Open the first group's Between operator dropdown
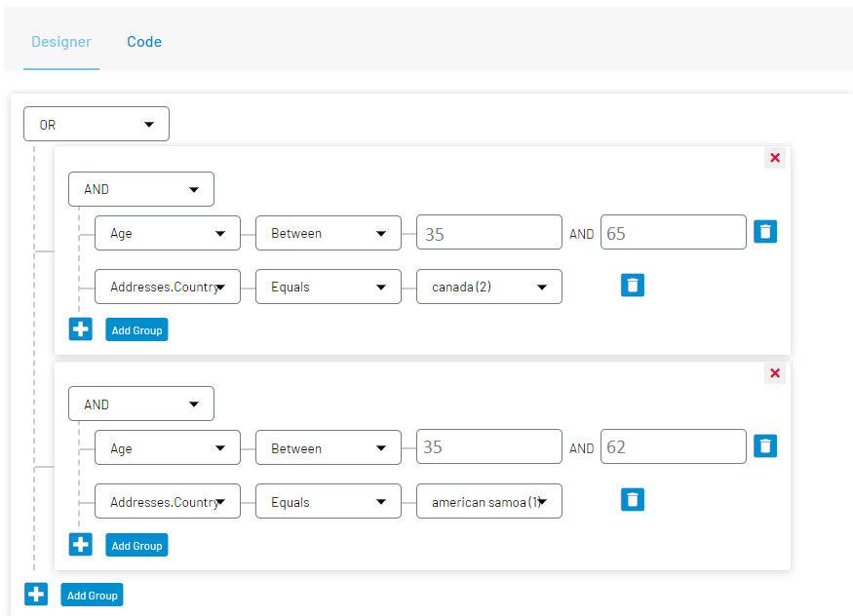The image size is (853, 616). click(329, 234)
